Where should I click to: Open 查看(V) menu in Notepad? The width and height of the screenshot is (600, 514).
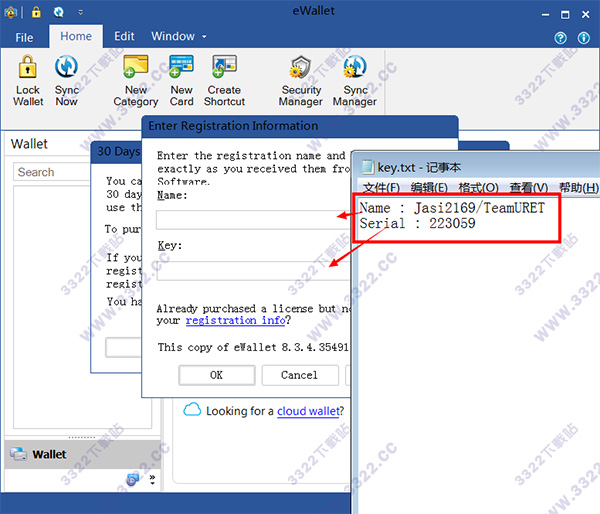click(x=528, y=188)
